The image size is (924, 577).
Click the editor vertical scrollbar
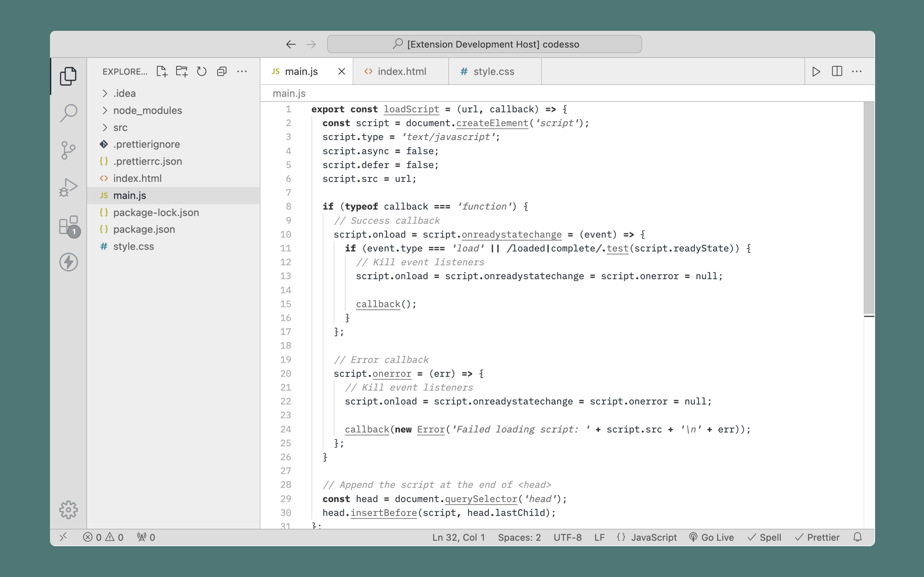point(869,208)
